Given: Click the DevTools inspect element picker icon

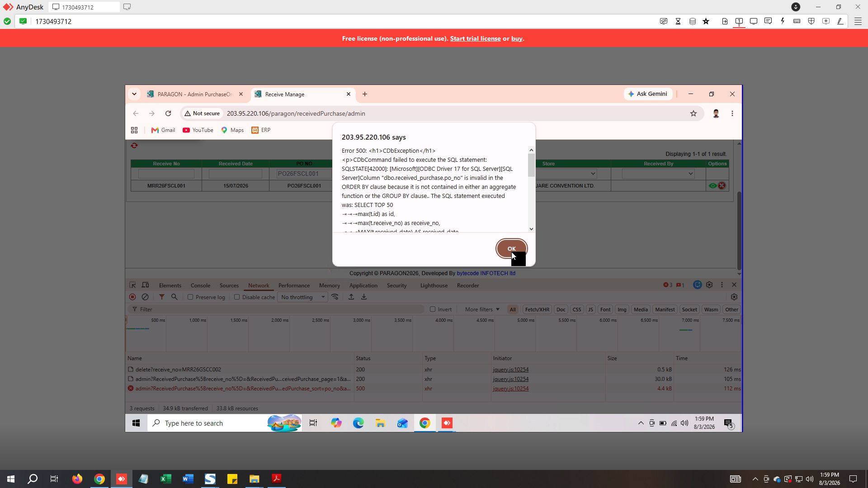Looking at the screenshot, I should pos(132,285).
